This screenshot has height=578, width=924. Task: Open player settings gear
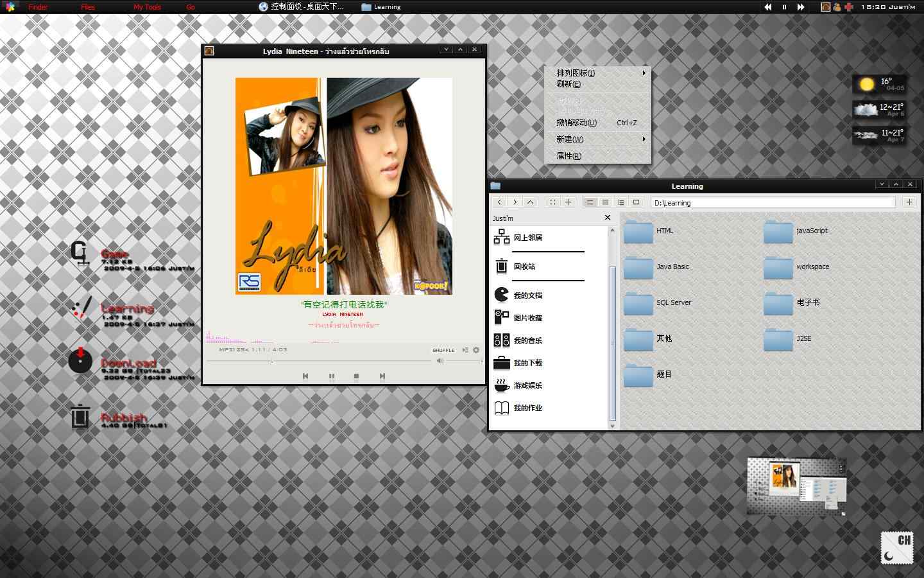point(476,350)
